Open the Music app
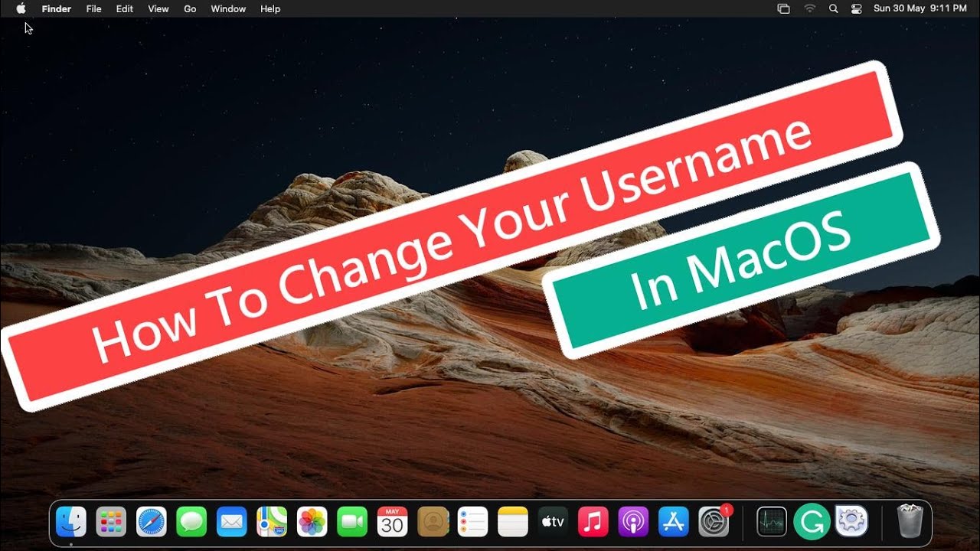The height and width of the screenshot is (551, 980). click(593, 522)
